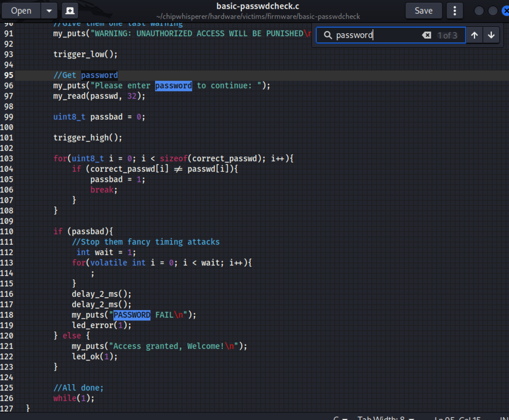Click '//All done;' comment on line 125
509x420 pixels.
click(x=78, y=388)
